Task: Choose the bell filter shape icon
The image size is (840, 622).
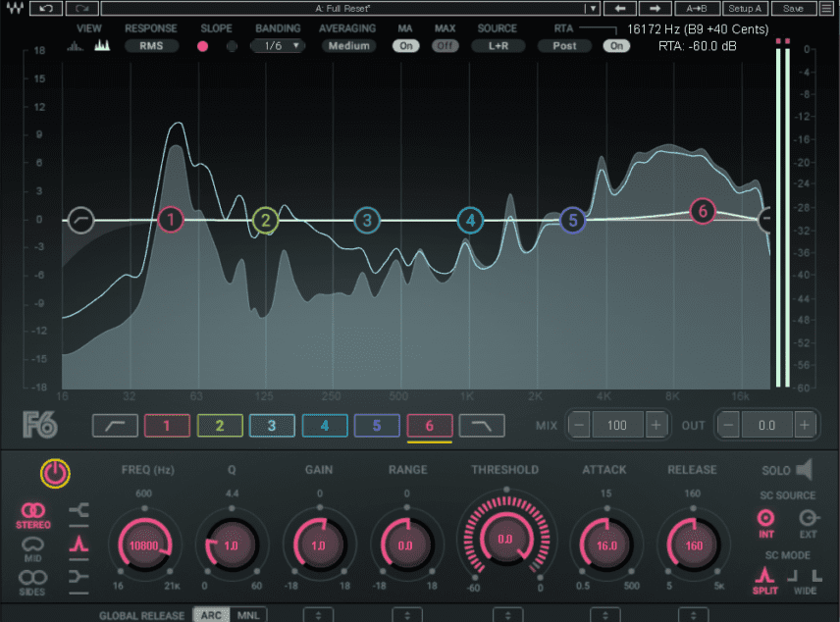Action: (79, 544)
